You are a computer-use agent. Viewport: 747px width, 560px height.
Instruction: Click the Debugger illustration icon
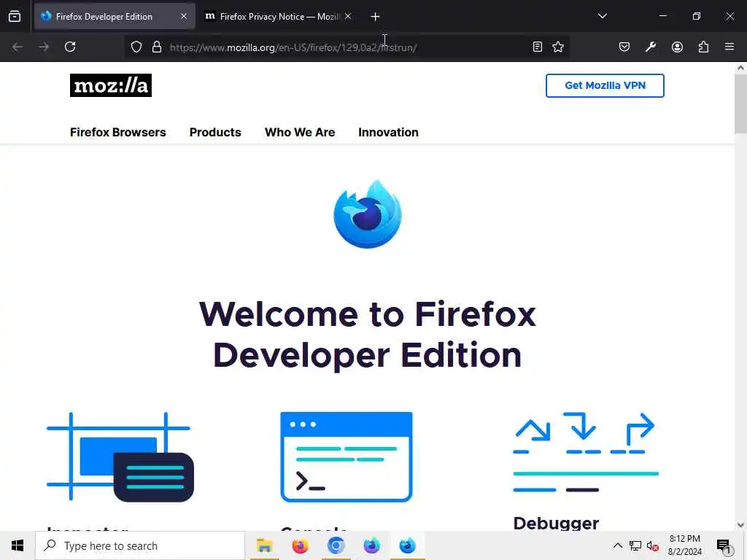tap(586, 452)
